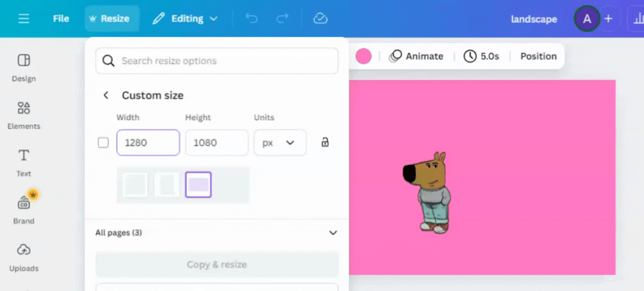Screen dimensions: 644x291
Task: Click the Animate button
Action: point(416,56)
